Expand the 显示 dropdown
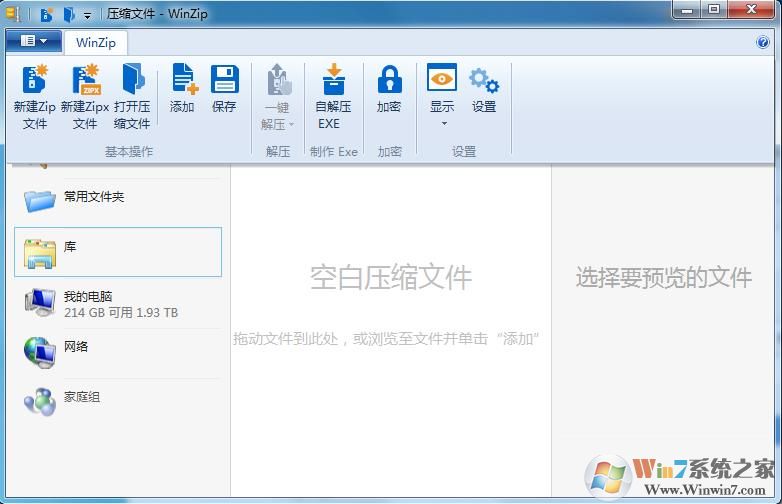This screenshot has width=782, height=504. (442, 124)
